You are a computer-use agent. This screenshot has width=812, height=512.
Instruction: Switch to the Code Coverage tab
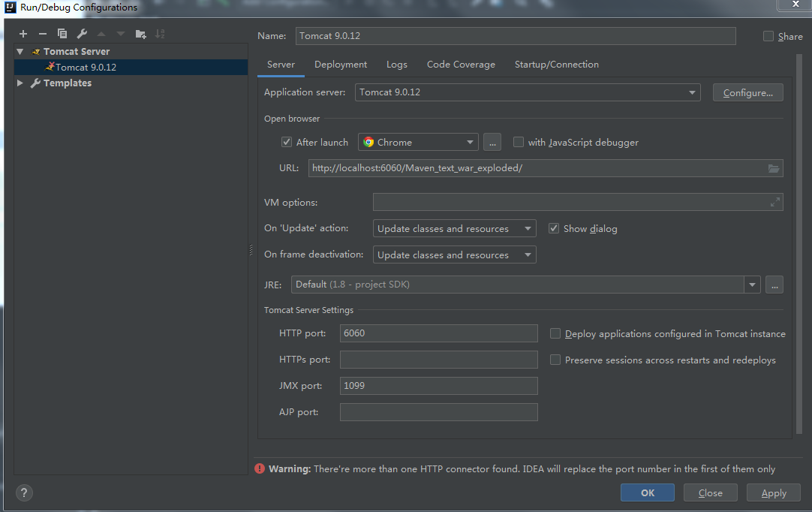pyautogui.click(x=461, y=65)
